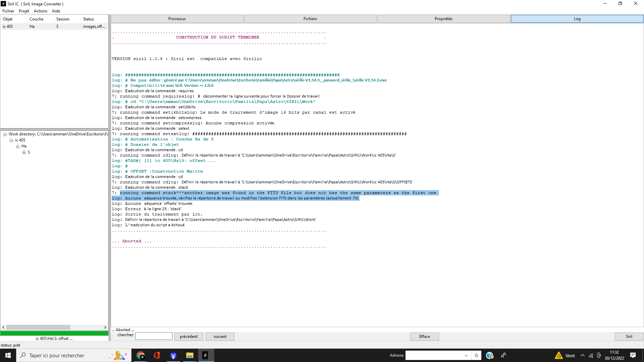This screenshot has width=644, height=362.
Task: Open the Projet menu
Action: [24, 11]
